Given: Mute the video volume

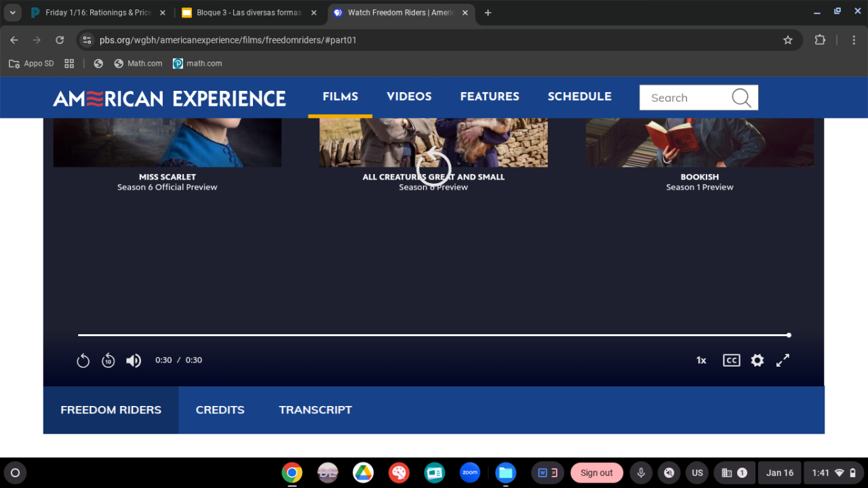Looking at the screenshot, I should [134, 361].
